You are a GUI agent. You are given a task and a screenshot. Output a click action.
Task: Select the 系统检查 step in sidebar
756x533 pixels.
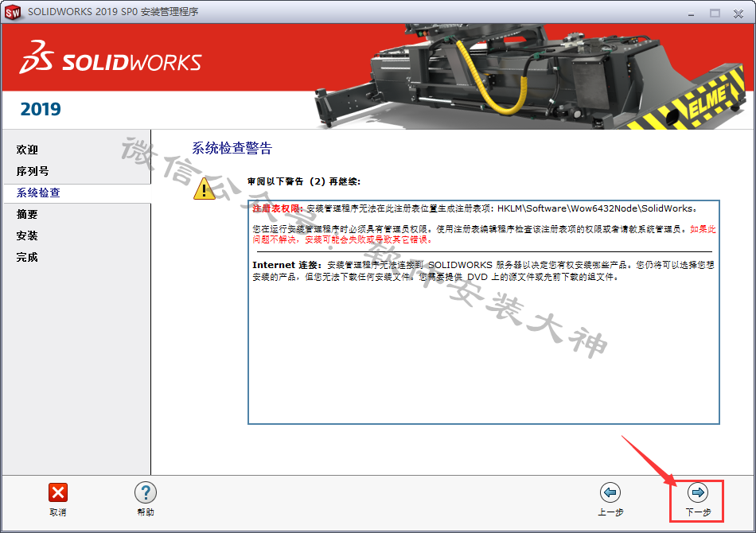(x=38, y=193)
